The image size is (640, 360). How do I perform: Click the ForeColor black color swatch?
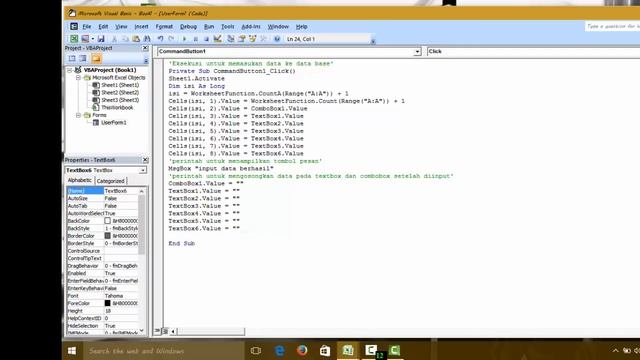click(x=107, y=303)
